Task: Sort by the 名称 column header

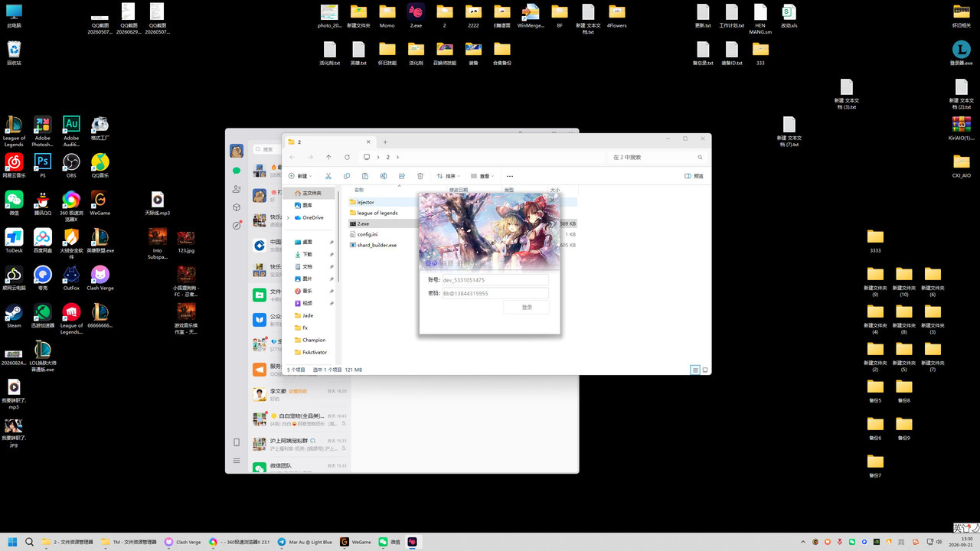Action: click(x=359, y=190)
